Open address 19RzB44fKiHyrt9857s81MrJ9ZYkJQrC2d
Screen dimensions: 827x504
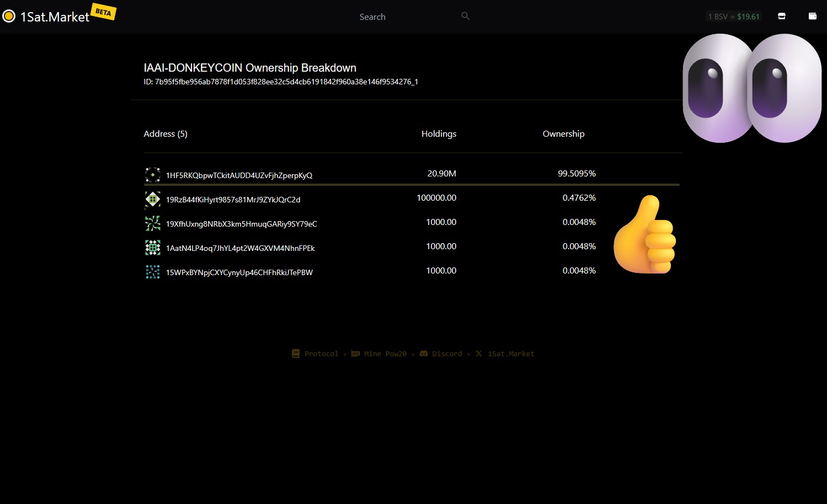[x=233, y=200]
